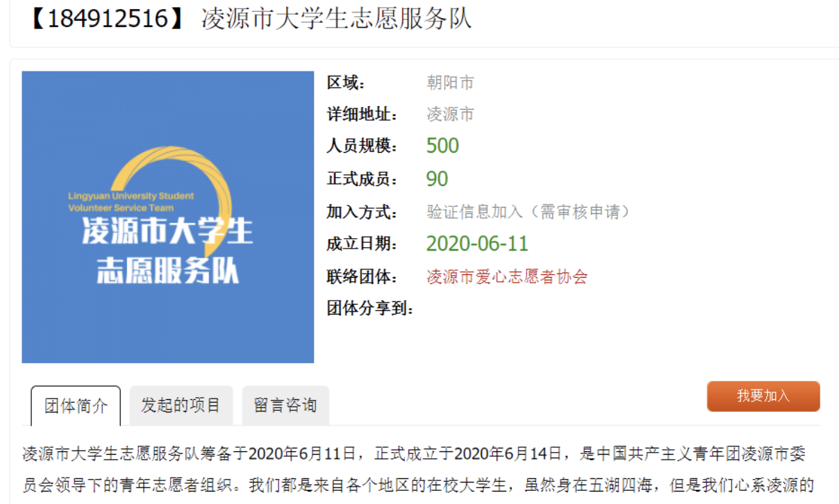
Task: Click the 详细地址 label
Action: pos(363,114)
